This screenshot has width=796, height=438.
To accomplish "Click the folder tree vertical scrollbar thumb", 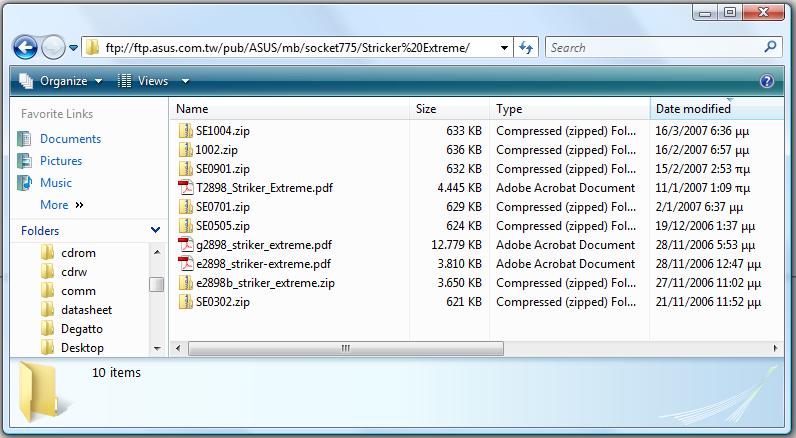I will 156,285.
